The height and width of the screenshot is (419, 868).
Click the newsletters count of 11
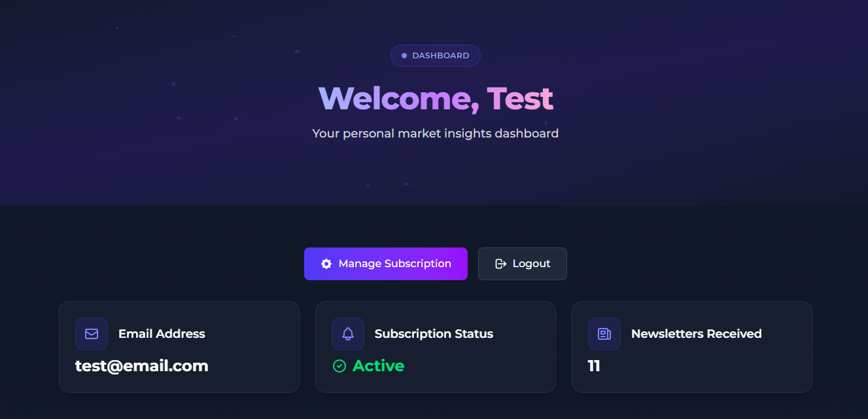(x=594, y=366)
